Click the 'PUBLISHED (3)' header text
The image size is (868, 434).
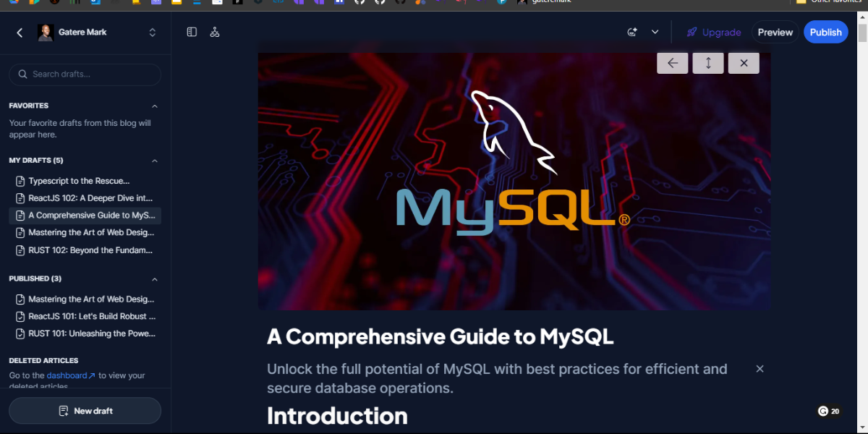[35, 278]
